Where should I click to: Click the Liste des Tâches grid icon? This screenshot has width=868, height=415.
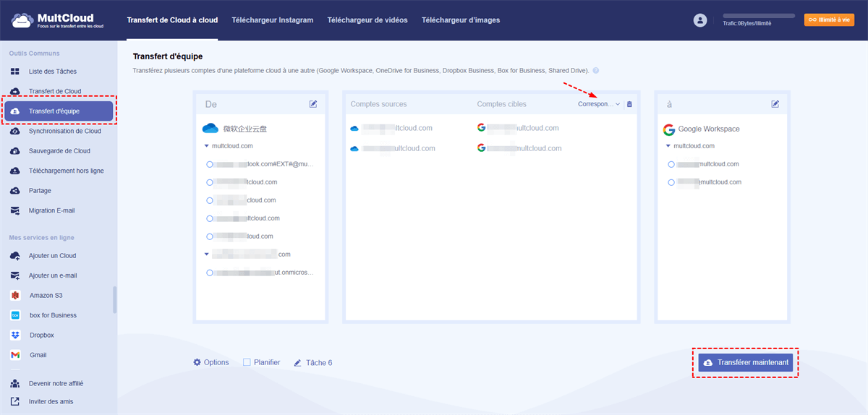(15, 72)
